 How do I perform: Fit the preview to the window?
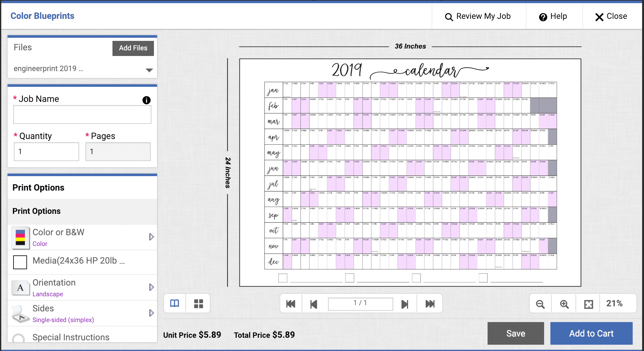click(x=588, y=304)
